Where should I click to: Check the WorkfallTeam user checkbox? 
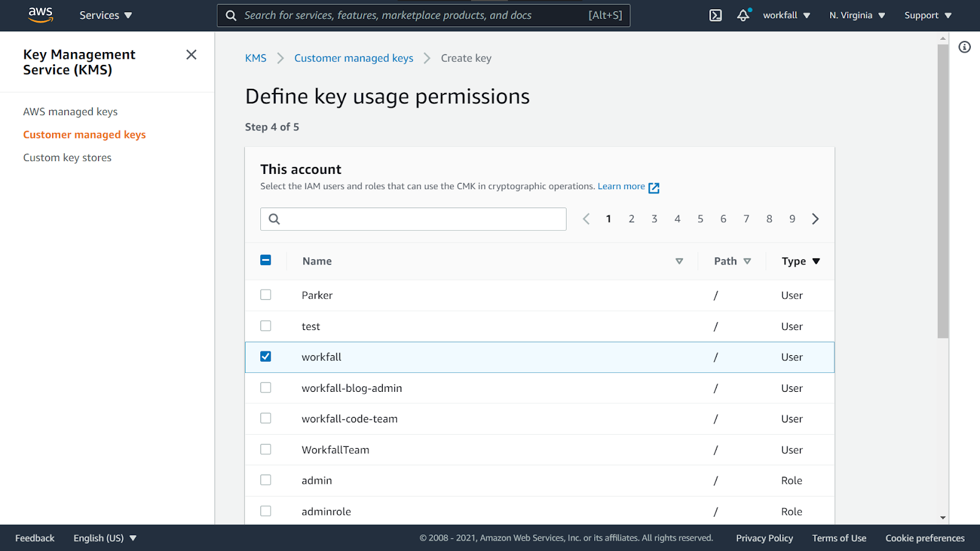click(266, 449)
